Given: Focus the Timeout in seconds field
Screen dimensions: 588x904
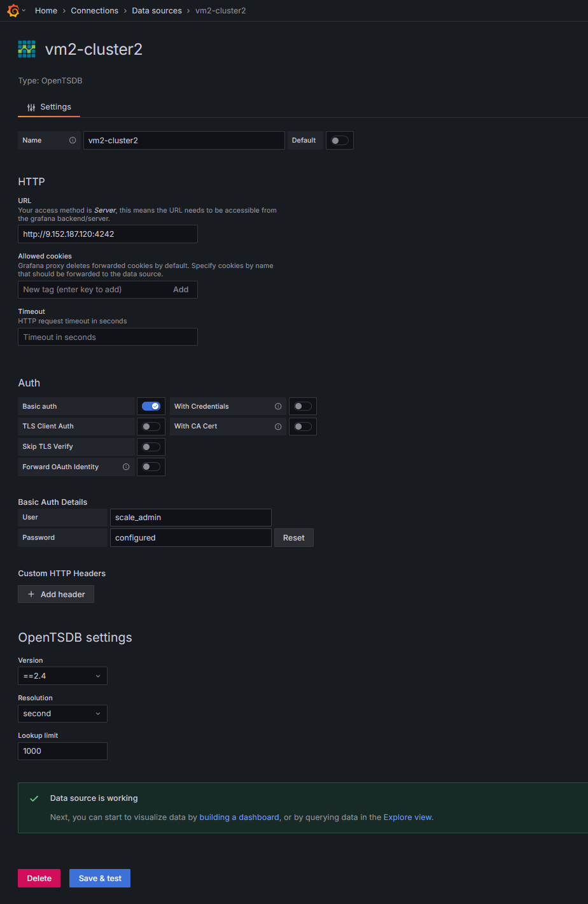Looking at the screenshot, I should pyautogui.click(x=108, y=337).
